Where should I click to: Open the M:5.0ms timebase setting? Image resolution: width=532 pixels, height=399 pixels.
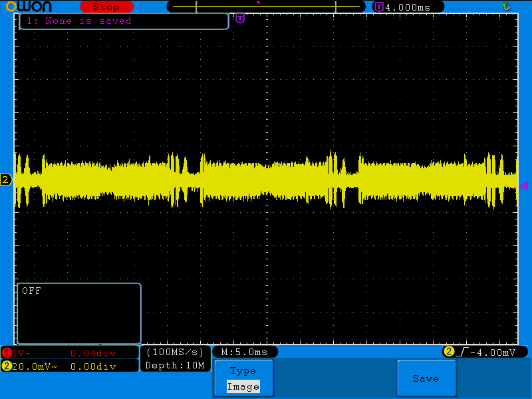[244, 352]
